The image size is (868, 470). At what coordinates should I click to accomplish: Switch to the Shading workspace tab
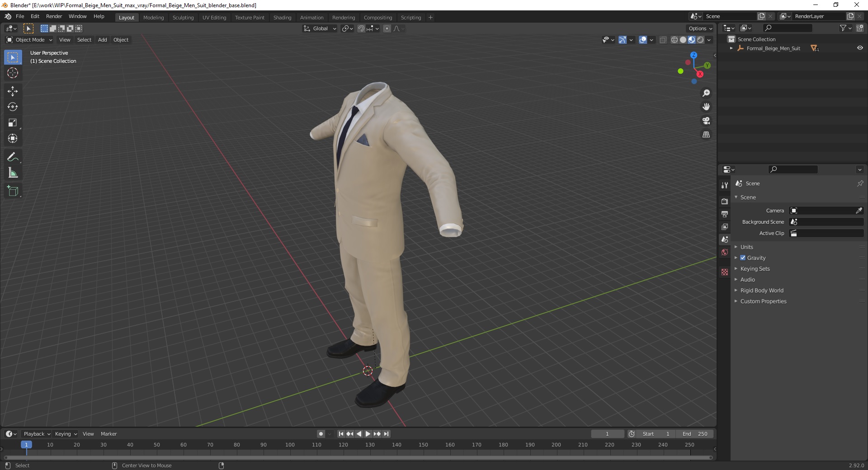[282, 18]
